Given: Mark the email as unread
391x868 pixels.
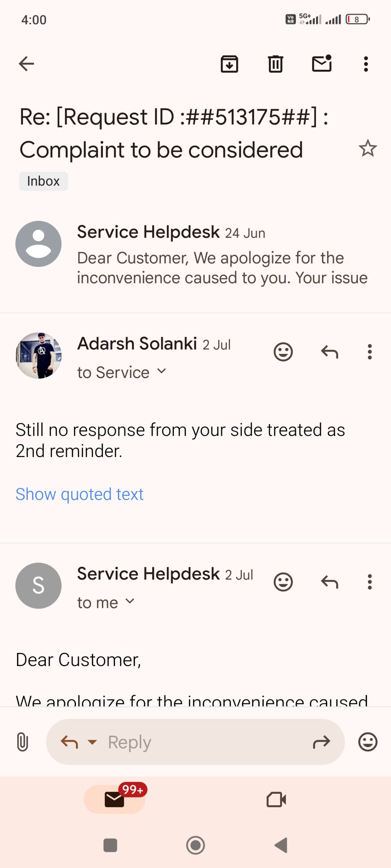Looking at the screenshot, I should coord(321,64).
